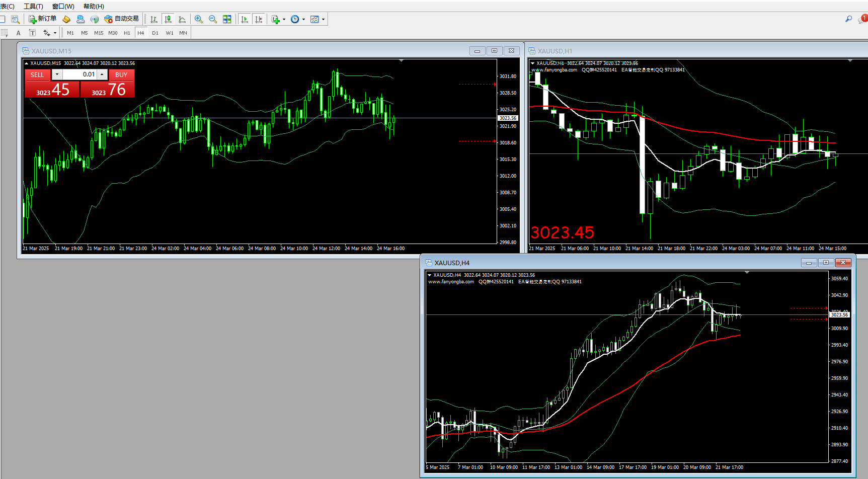Viewport: 868px width, 479px height.
Task: Click the red SELL button
Action: pos(37,74)
